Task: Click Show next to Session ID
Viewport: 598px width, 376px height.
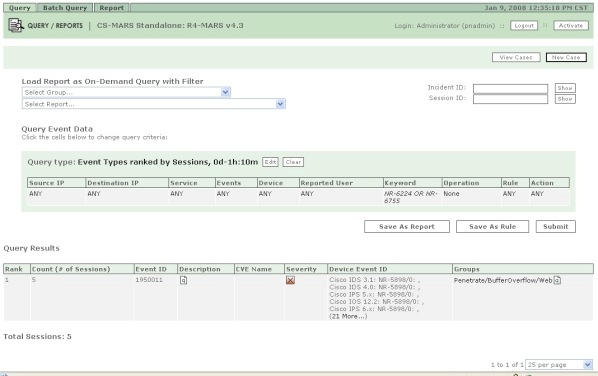Action: tap(565, 99)
